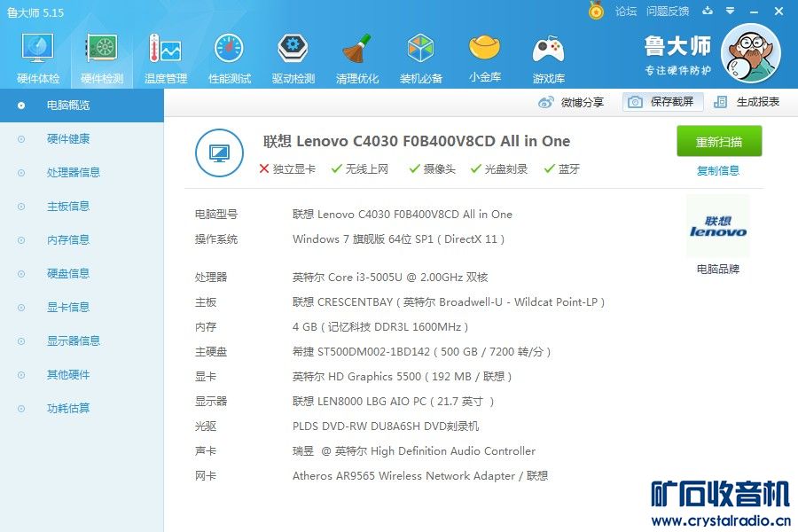This screenshot has height=532, width=798.
Task: Click the graphics value HD Graphics 5500
Action: 402,377
